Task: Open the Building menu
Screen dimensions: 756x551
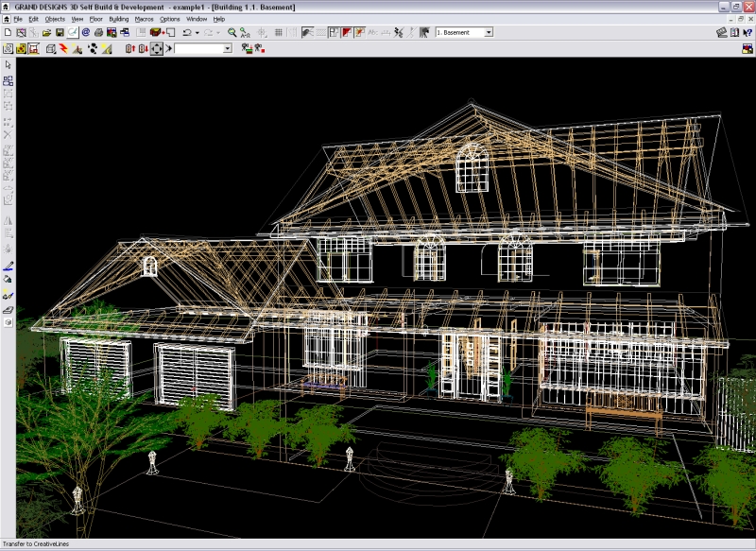Action: tap(118, 19)
